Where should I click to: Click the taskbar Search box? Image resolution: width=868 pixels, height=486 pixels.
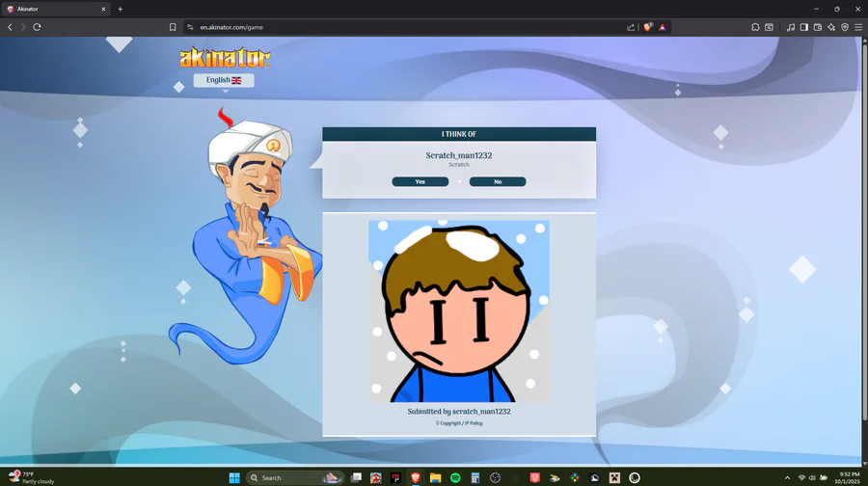point(294,477)
